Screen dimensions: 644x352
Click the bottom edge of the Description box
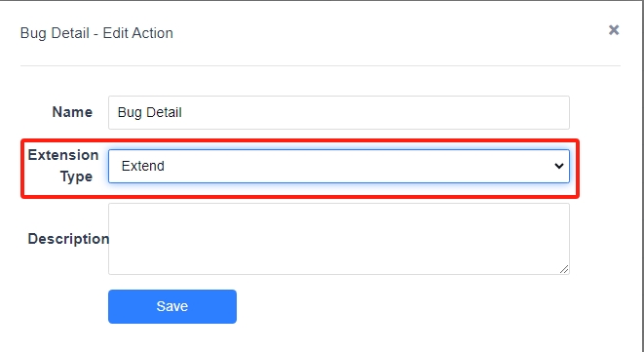339,274
